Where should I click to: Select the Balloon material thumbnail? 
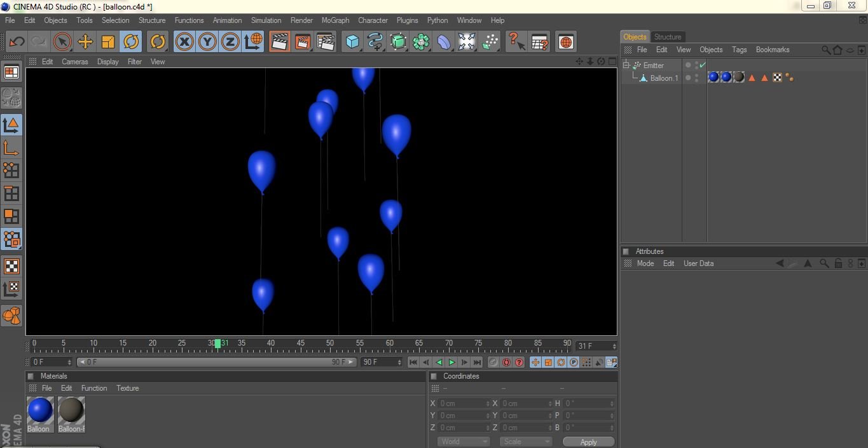(x=39, y=410)
